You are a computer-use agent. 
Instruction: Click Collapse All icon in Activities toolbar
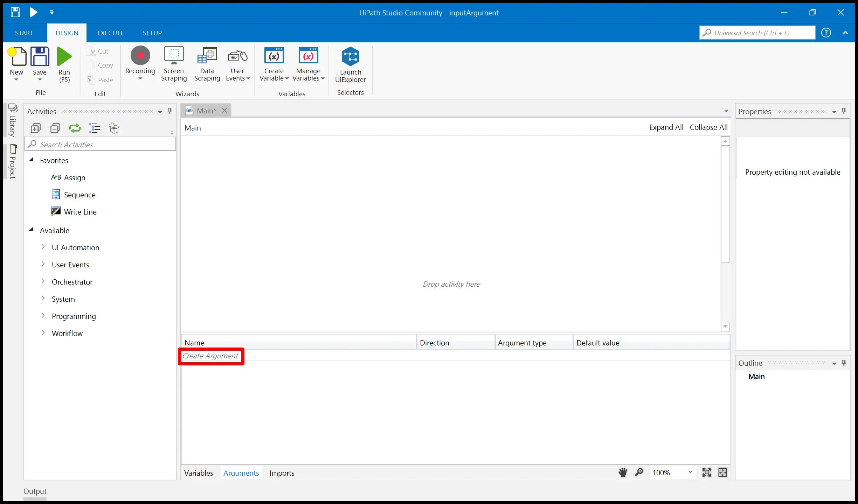(x=55, y=128)
